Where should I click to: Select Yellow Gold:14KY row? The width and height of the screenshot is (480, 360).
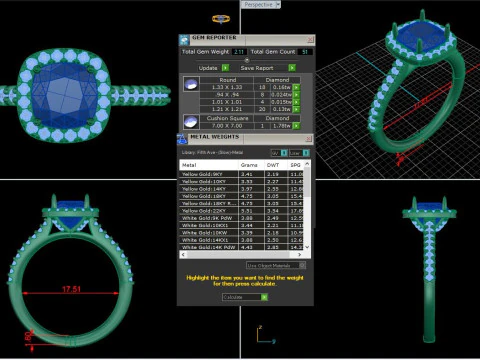[x=242, y=189]
